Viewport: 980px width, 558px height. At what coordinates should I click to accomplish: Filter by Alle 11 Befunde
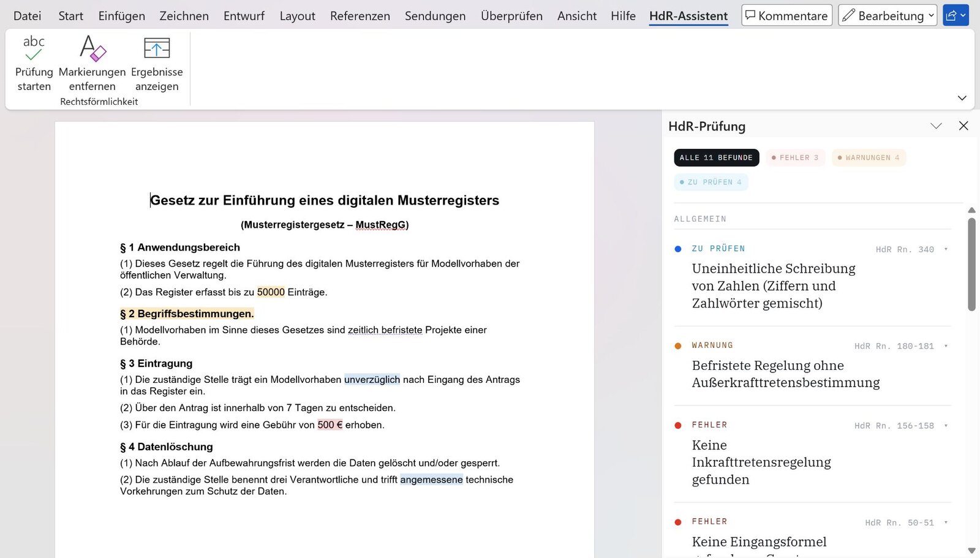717,158
